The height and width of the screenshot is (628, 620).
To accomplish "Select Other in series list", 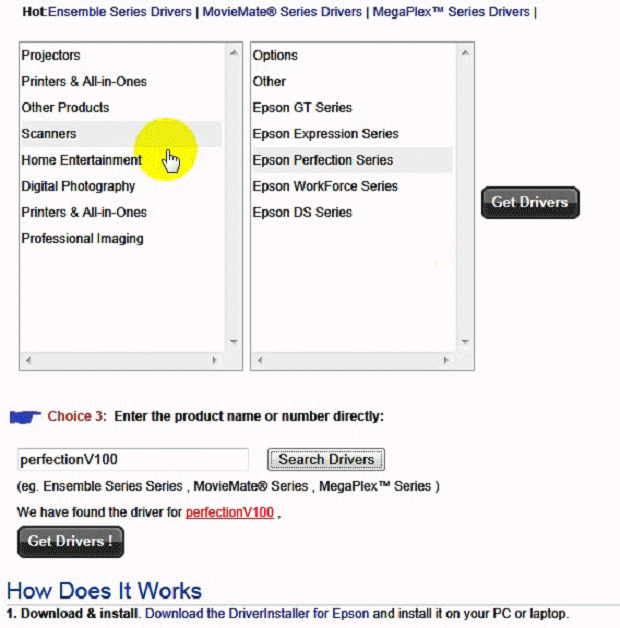I will point(352,82).
